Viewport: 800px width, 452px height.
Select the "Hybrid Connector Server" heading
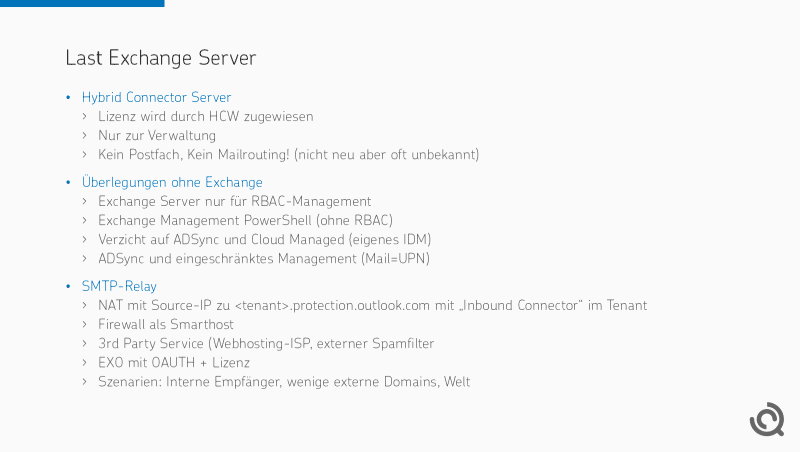tap(156, 97)
